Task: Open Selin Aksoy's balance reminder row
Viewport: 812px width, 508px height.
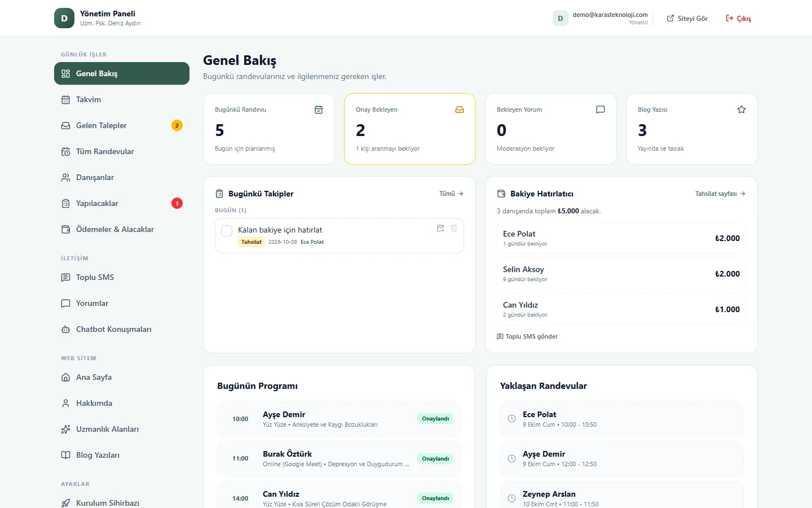Action: [621, 274]
